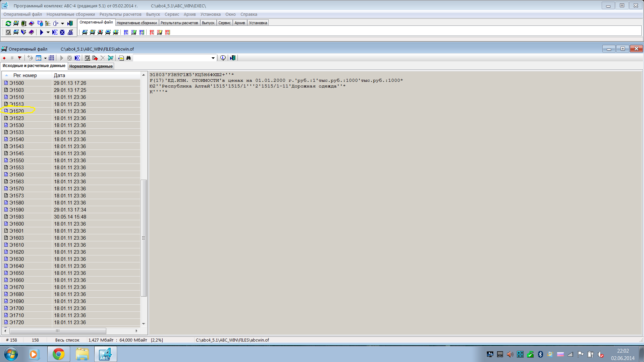Expand the search combo box in file toolbar
This screenshot has width=644, height=362.
(213, 58)
